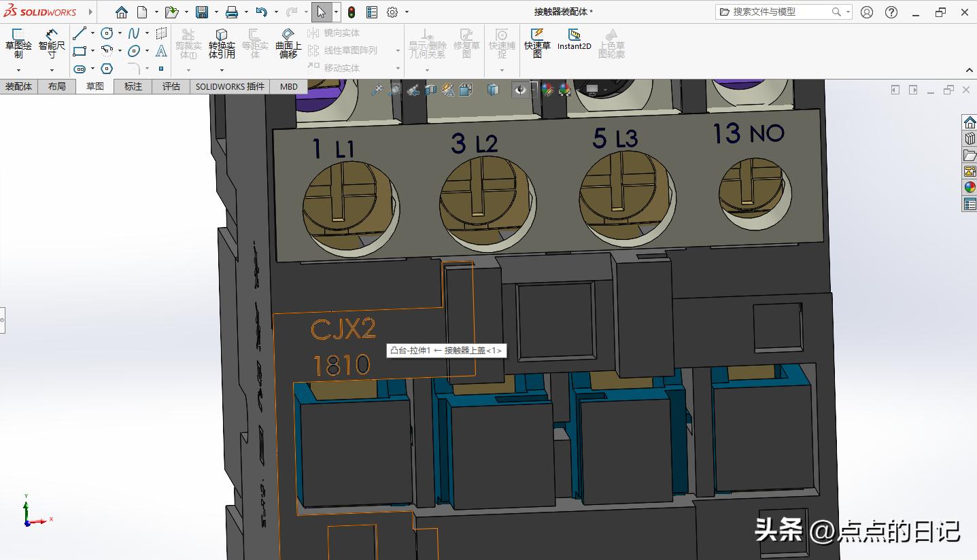This screenshot has width=977, height=560.
Task: Switch to the 标注 tab
Action: coord(133,86)
